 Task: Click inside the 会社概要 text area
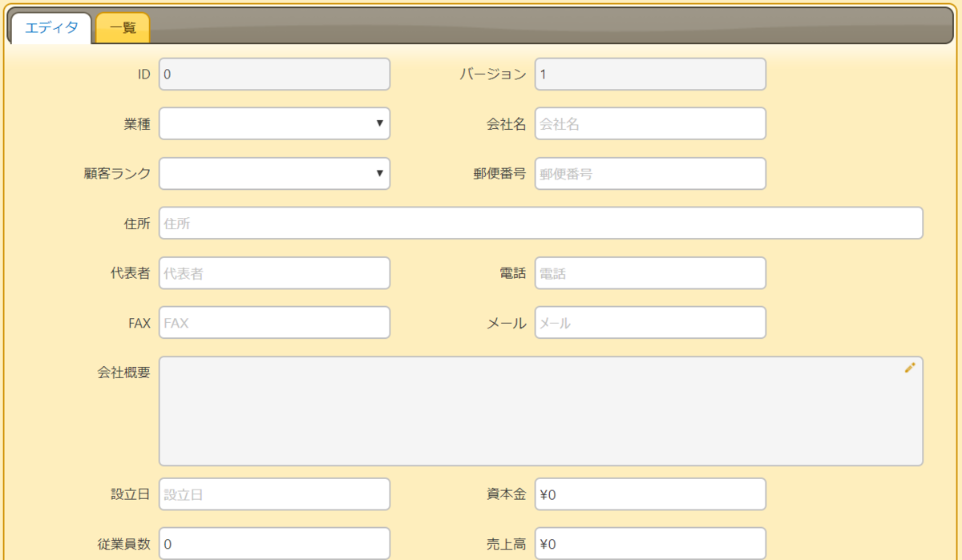(541, 411)
